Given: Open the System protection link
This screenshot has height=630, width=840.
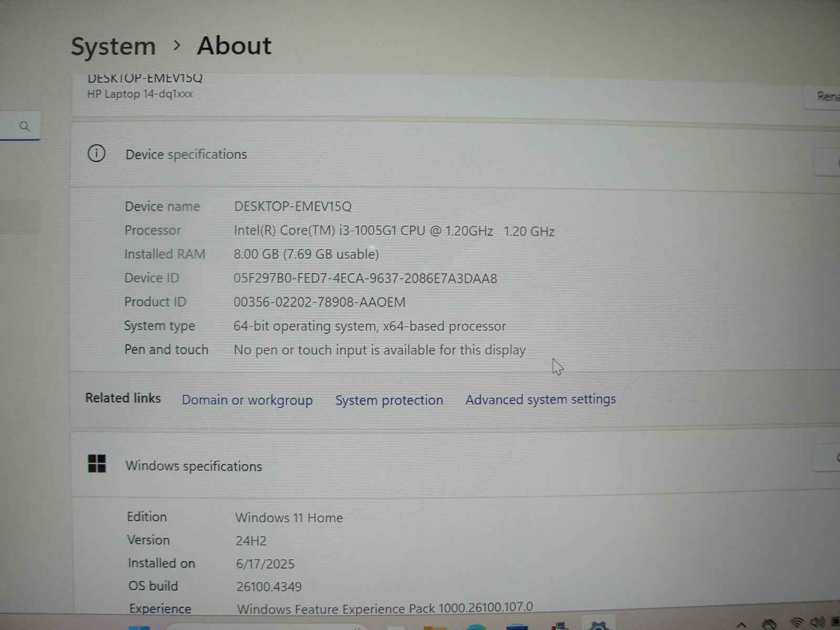Looking at the screenshot, I should [x=388, y=400].
